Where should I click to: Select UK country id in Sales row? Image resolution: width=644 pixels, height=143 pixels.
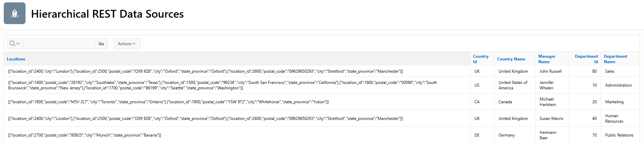[x=482, y=71]
